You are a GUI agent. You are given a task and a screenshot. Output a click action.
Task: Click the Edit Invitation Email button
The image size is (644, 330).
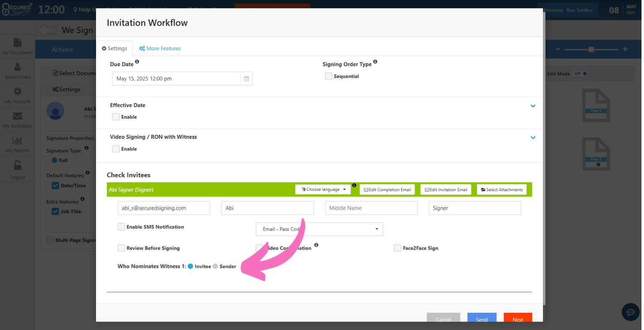coord(446,190)
